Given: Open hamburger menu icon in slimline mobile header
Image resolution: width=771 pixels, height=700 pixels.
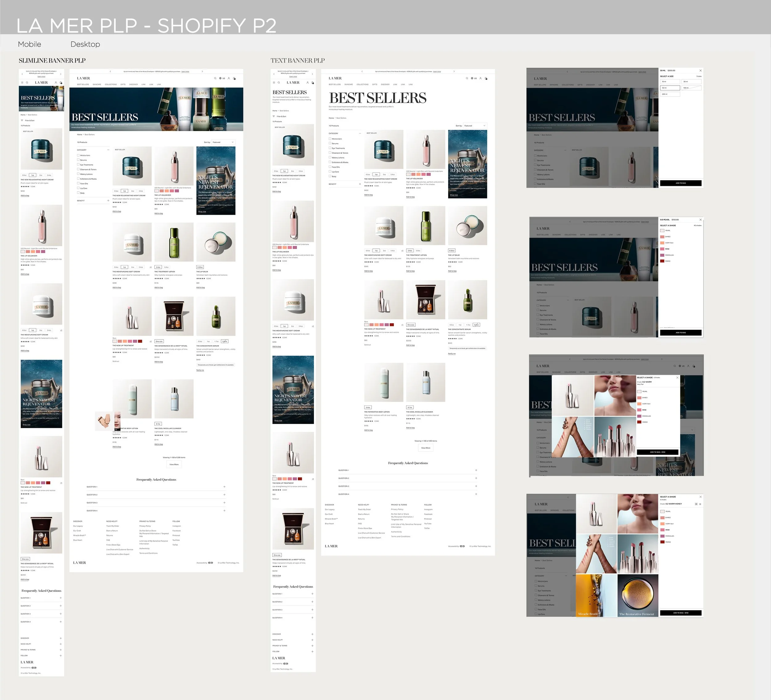Looking at the screenshot, I should [x=22, y=83].
